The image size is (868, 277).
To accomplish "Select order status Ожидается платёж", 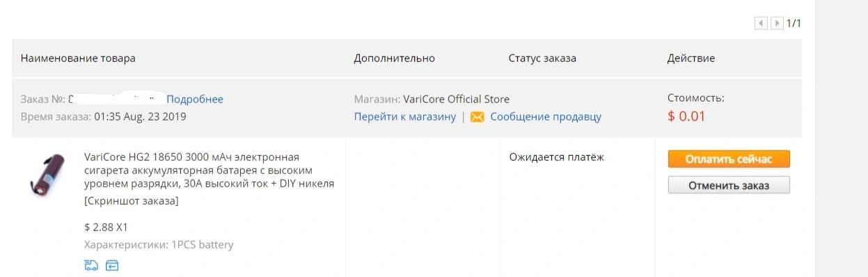I will coord(556,157).
